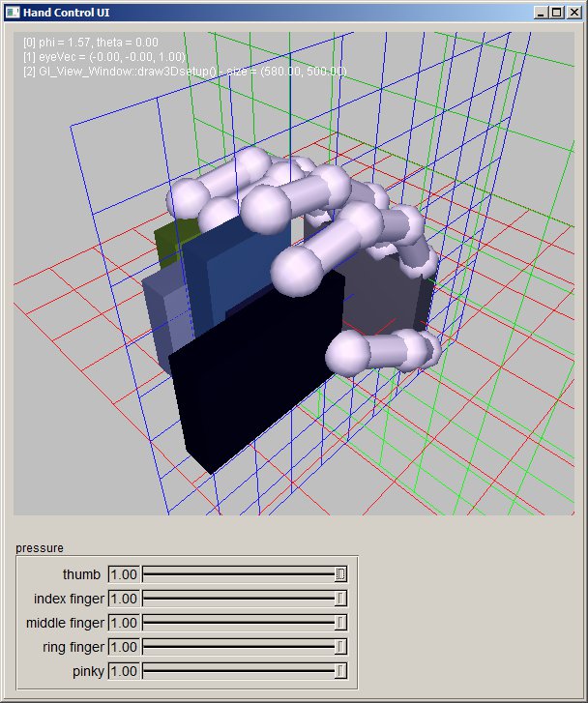Click into the pinky value field
This screenshot has width=588, height=703.
125,671
